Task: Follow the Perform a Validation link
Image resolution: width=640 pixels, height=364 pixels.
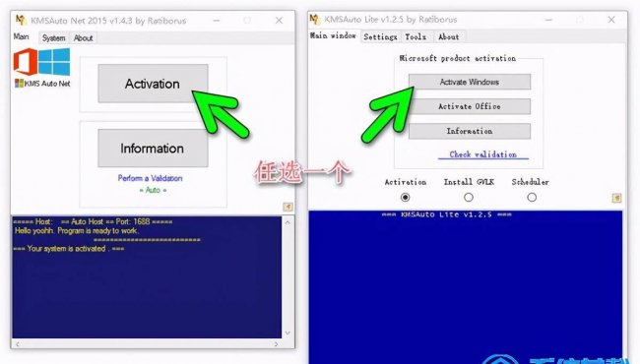Action: point(151,178)
